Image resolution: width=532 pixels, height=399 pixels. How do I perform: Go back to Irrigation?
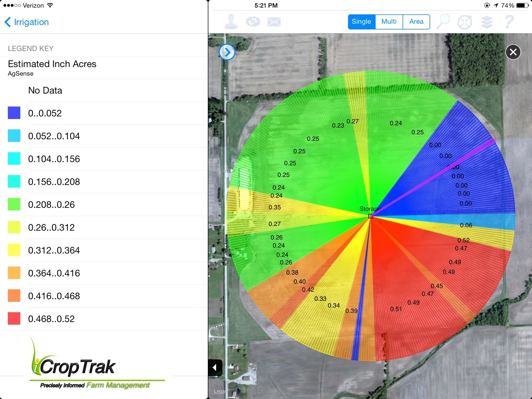(x=27, y=22)
